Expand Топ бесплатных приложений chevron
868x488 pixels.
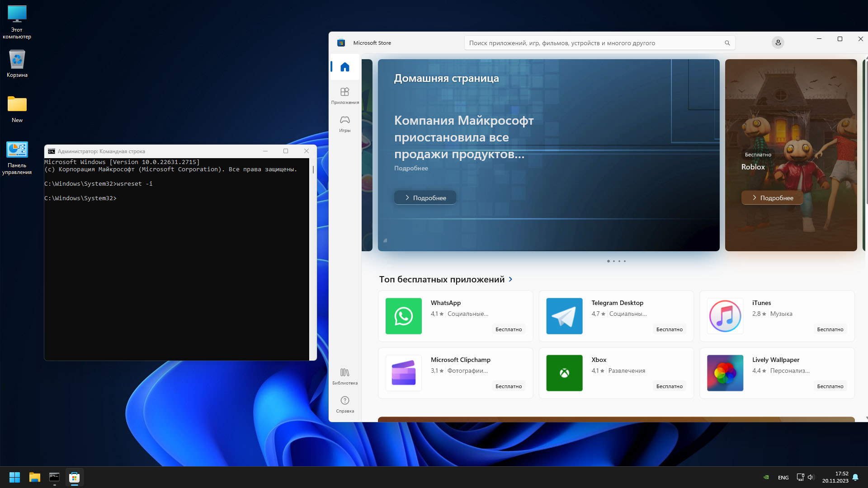coord(510,279)
